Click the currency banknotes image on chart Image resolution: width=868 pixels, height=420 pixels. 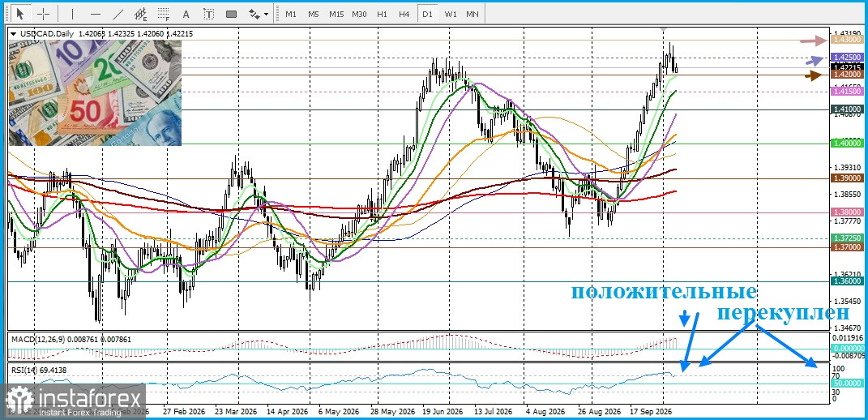coord(96,93)
